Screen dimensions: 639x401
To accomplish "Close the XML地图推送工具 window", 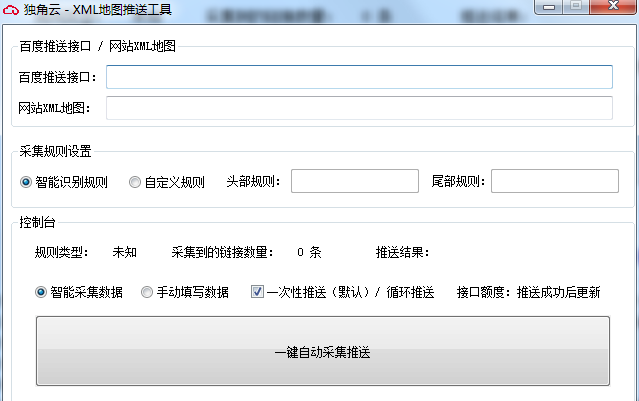I will pyautogui.click(x=613, y=7).
